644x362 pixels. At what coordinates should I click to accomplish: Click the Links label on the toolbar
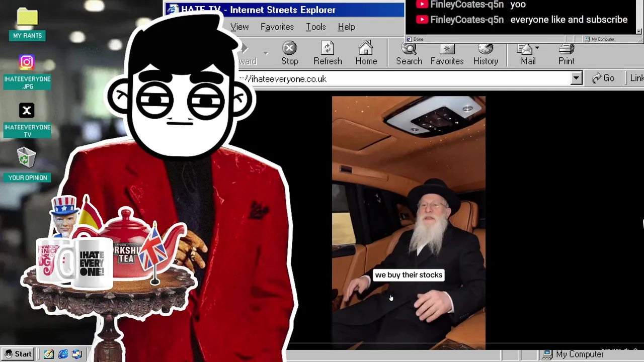636,78
